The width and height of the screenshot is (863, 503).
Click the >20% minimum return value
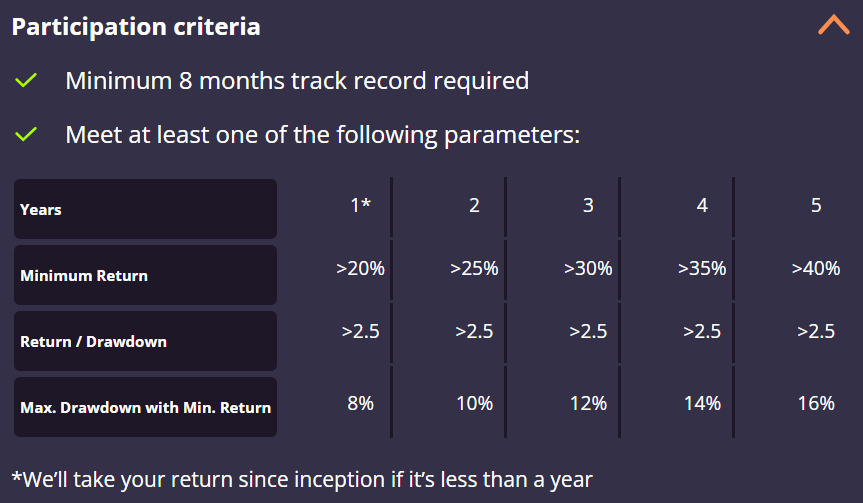[360, 268]
